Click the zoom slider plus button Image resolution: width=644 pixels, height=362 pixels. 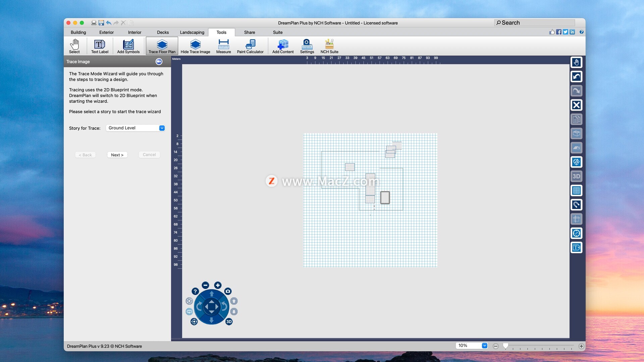click(581, 346)
